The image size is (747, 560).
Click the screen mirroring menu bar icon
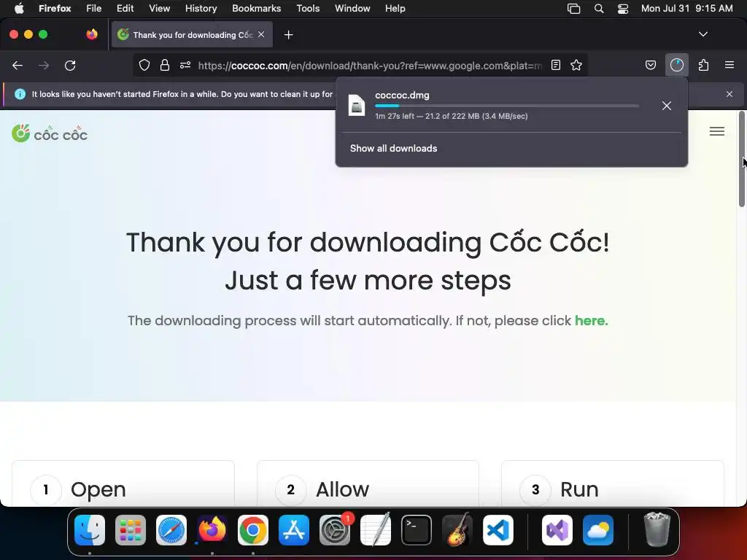click(x=573, y=9)
